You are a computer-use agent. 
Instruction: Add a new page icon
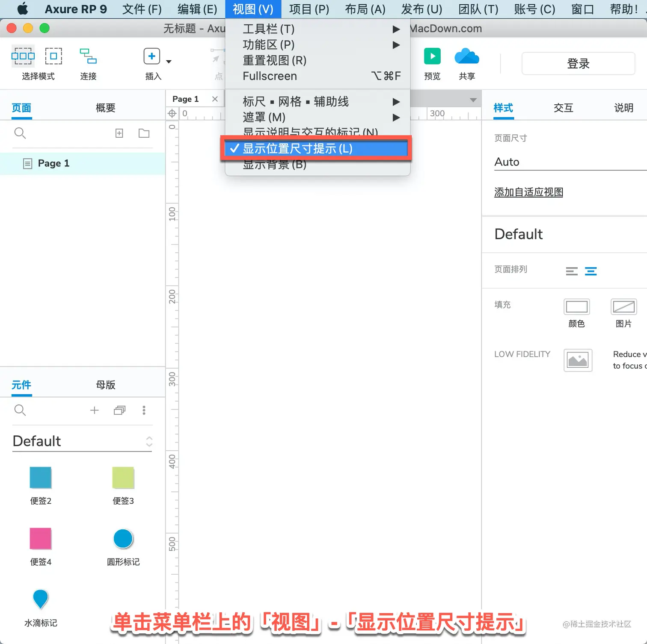[119, 133]
